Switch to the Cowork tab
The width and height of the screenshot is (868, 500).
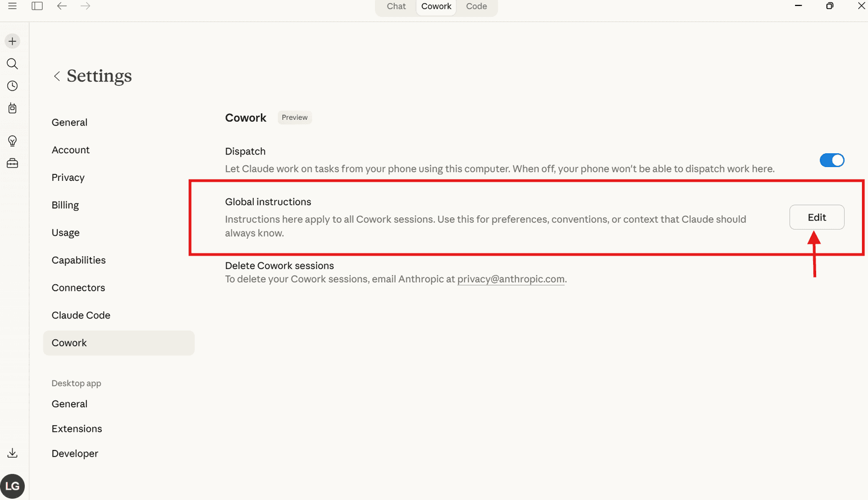436,7
